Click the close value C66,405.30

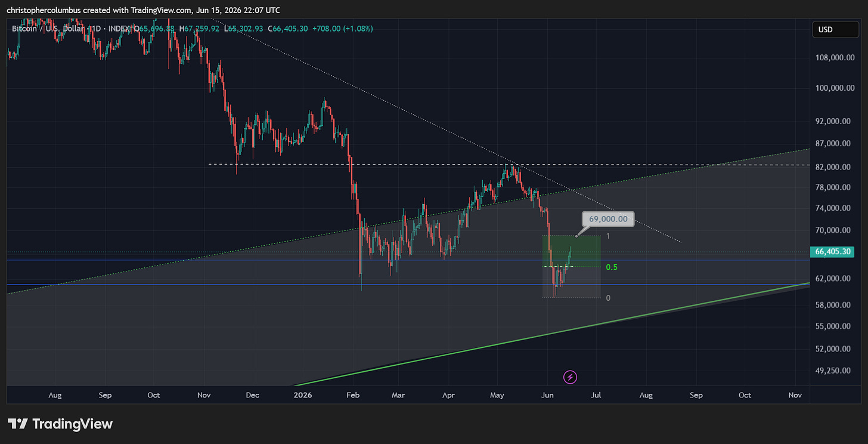coord(288,28)
